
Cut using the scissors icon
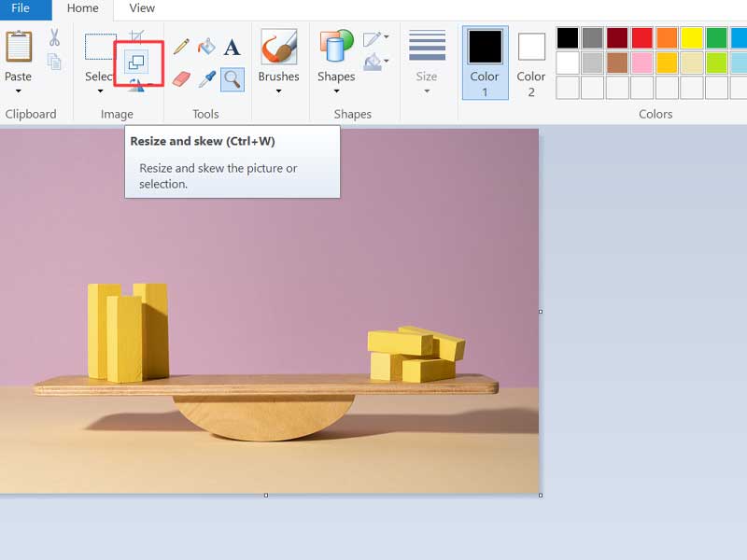(54, 37)
